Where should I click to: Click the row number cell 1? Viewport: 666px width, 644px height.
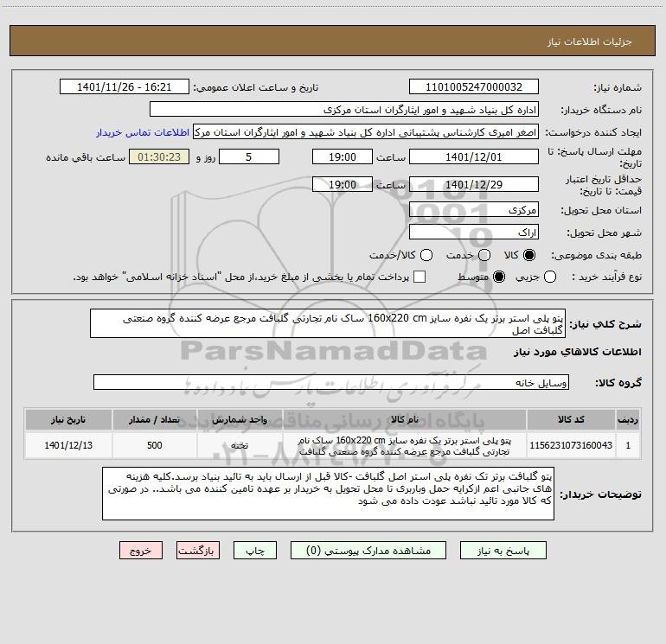628,445
